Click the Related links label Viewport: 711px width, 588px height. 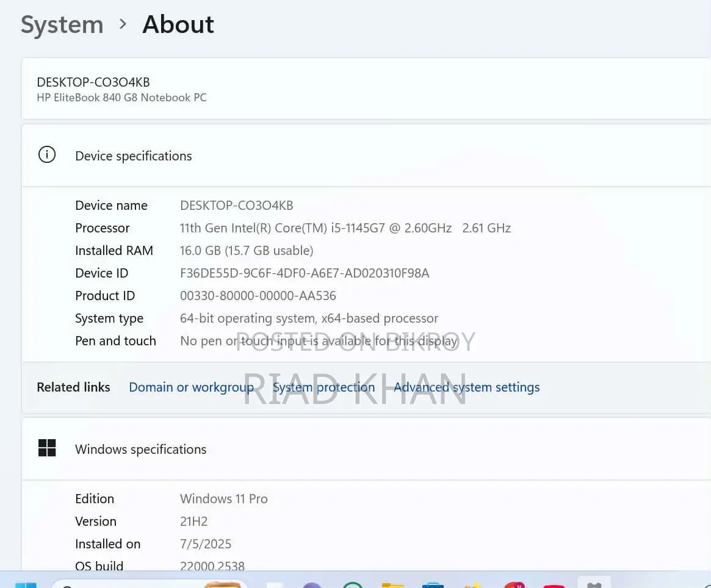coord(73,387)
